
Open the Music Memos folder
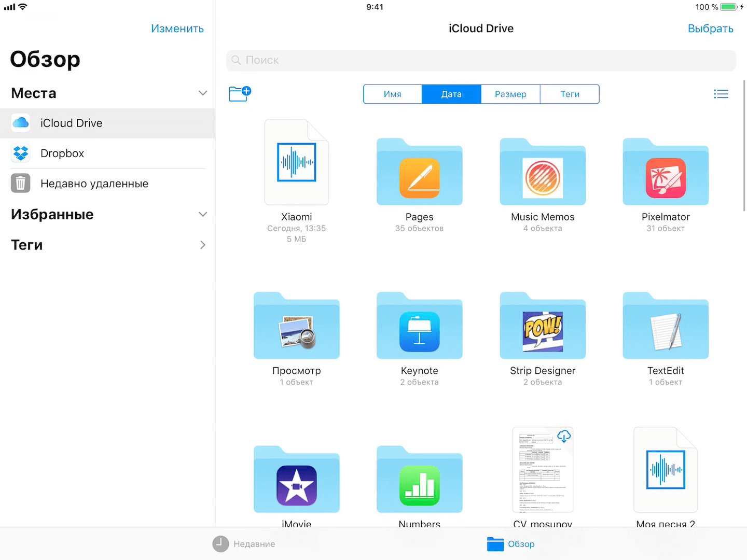coord(543,172)
